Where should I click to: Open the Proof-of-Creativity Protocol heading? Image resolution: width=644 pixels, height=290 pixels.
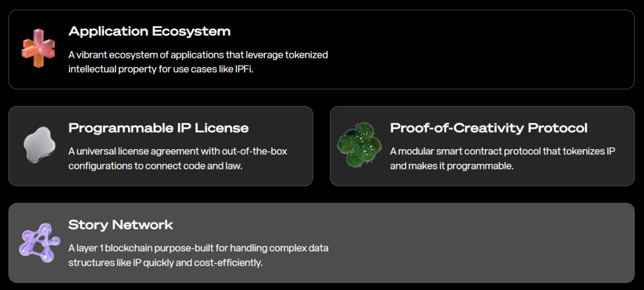point(488,128)
